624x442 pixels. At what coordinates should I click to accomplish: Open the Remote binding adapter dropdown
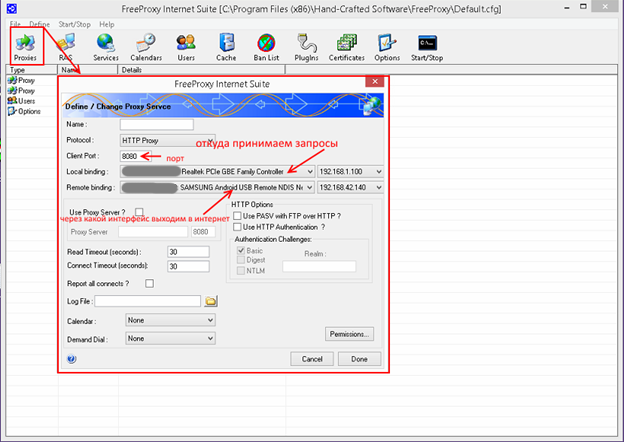[217, 187]
